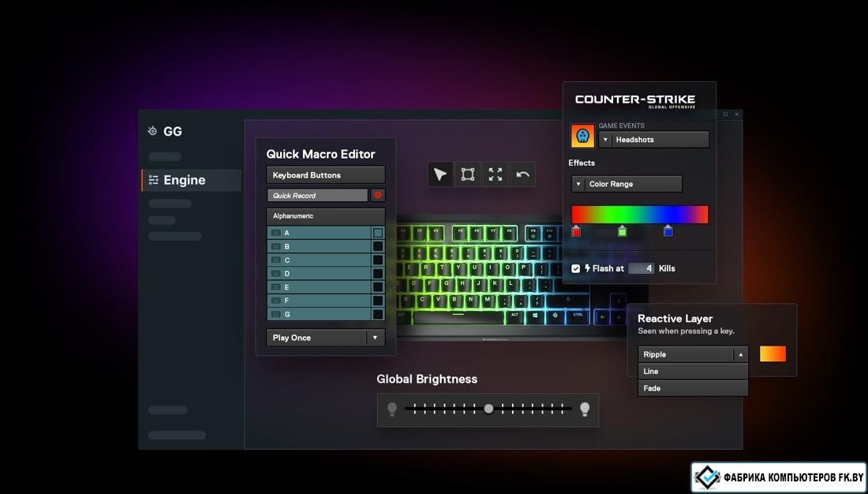868x494 pixels.
Task: Open the Color Range effects dropdown
Action: 627,184
